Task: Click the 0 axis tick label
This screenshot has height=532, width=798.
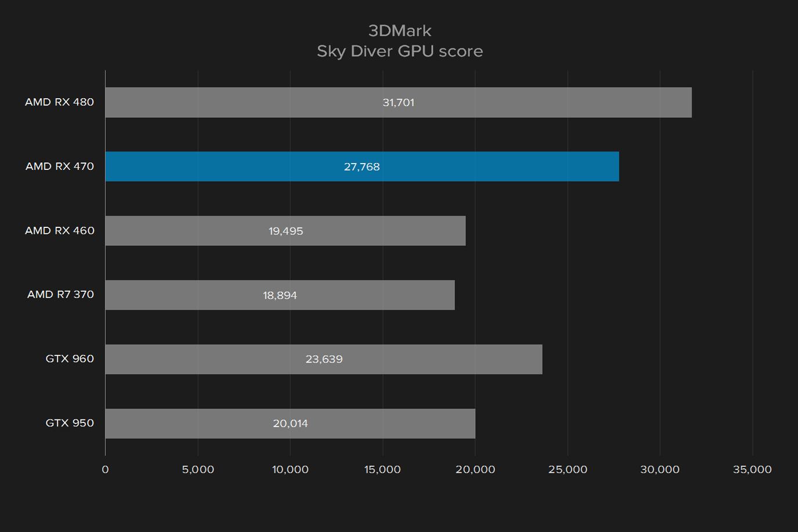Action: [x=105, y=469]
